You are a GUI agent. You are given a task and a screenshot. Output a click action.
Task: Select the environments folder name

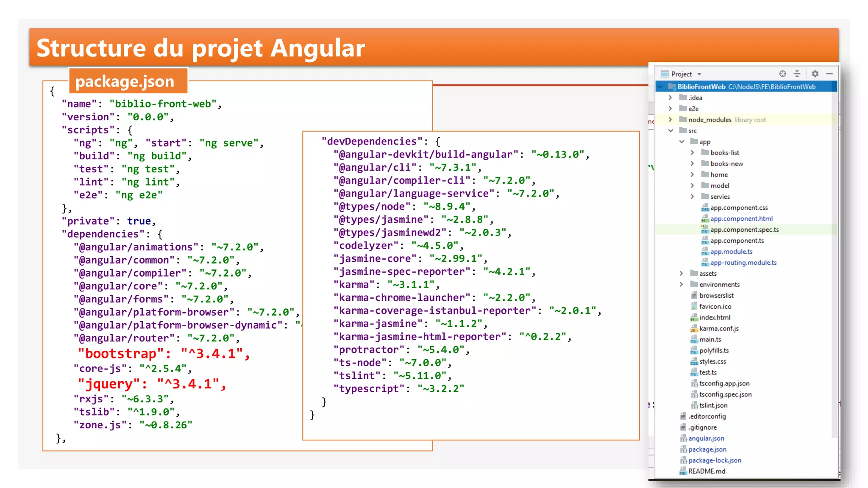[x=719, y=285]
